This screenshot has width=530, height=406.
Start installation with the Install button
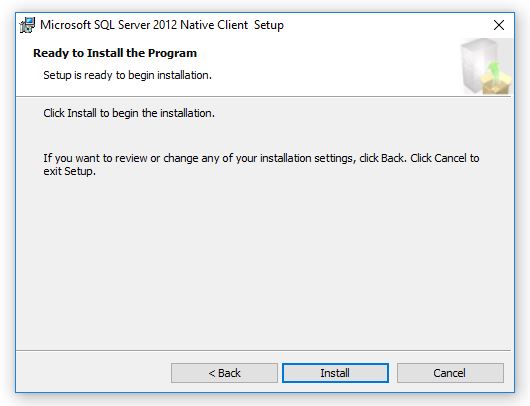pyautogui.click(x=335, y=373)
